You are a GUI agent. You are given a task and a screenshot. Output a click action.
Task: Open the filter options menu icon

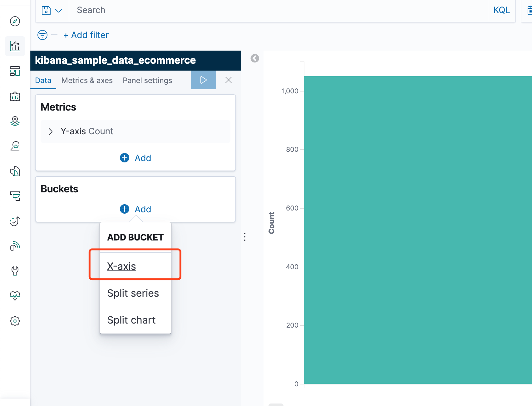click(42, 35)
